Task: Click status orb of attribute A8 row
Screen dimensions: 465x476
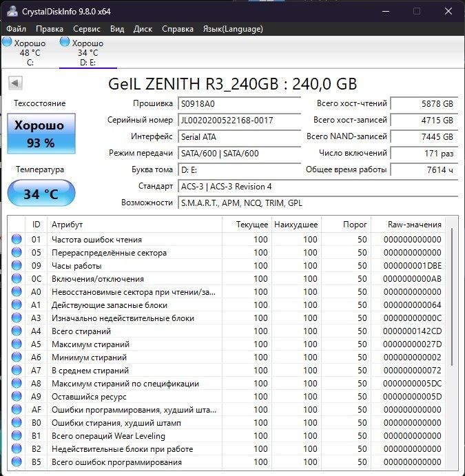Action: 17,383
